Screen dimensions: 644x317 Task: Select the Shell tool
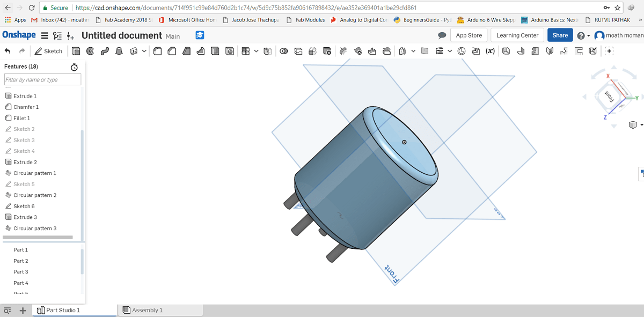point(215,51)
